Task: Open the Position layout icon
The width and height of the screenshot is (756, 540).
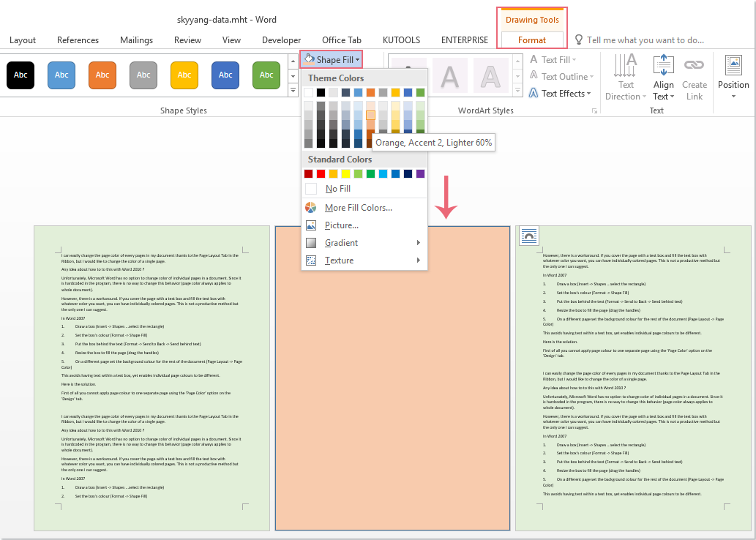Action: pos(733,65)
